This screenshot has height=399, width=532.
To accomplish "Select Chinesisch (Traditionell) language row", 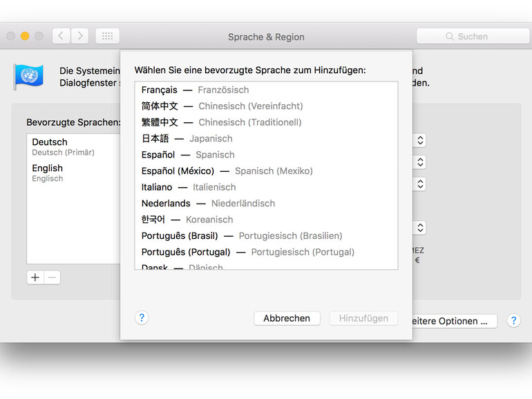I will tap(266, 122).
